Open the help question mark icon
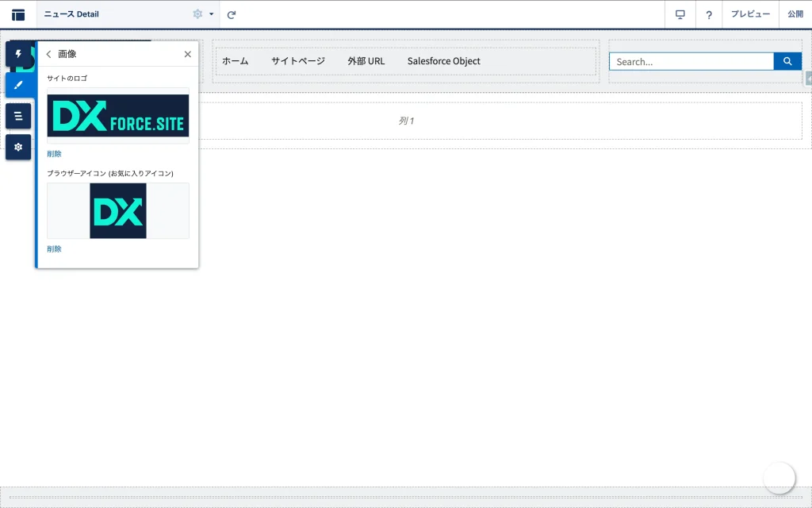This screenshot has width=812, height=508. (709, 14)
